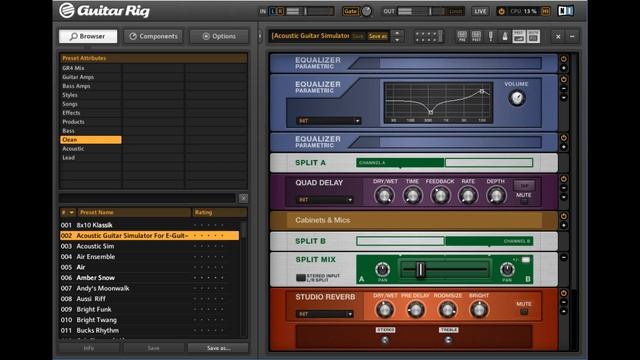This screenshot has width=640, height=360.
Task: Toggle power on the expanded Equalizer with Volume knob
Action: tap(564, 79)
